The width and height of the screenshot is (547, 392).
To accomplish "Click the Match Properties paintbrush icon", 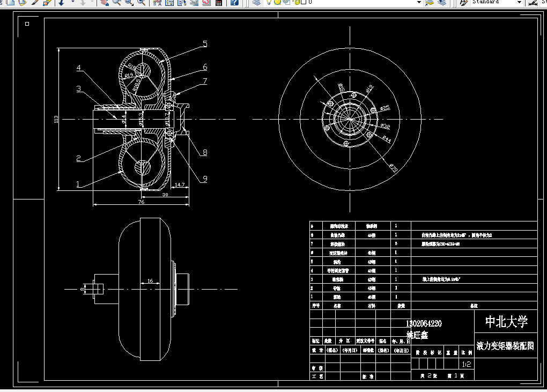I will [x=35, y=3].
